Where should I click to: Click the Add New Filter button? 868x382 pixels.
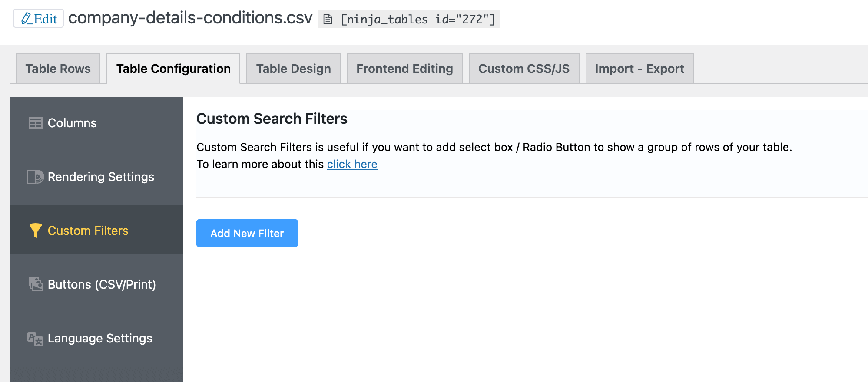pyautogui.click(x=247, y=233)
